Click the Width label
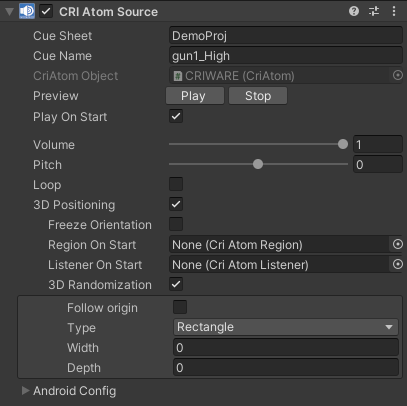This screenshot has width=407, height=406. [x=83, y=348]
